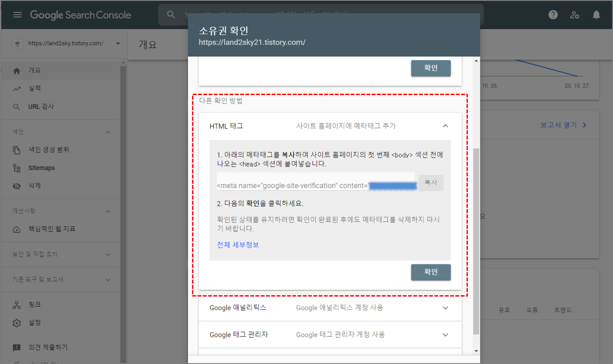Click the home icon next to 개요
The height and width of the screenshot is (364, 613).
[x=17, y=71]
